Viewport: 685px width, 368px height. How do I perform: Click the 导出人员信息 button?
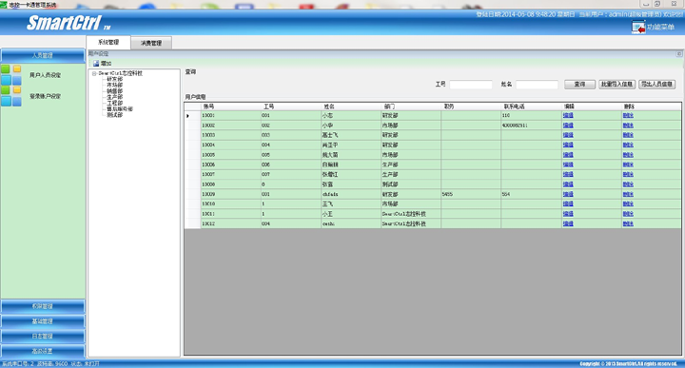click(657, 84)
